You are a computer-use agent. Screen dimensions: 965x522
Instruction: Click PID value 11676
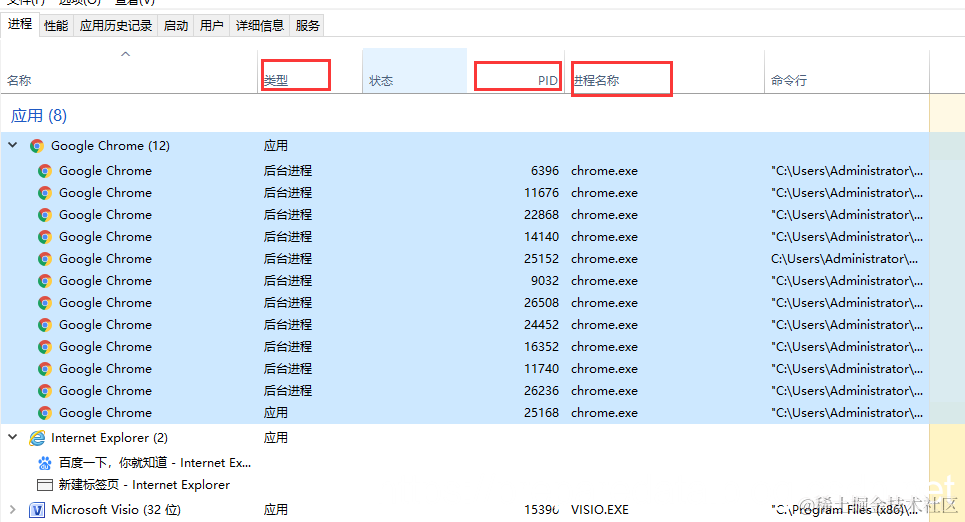click(x=542, y=193)
